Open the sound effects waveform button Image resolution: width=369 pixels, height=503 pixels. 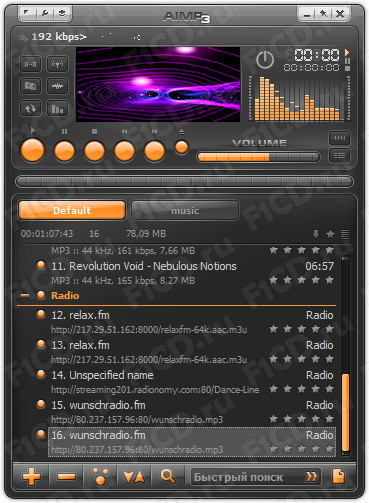pos(57,86)
